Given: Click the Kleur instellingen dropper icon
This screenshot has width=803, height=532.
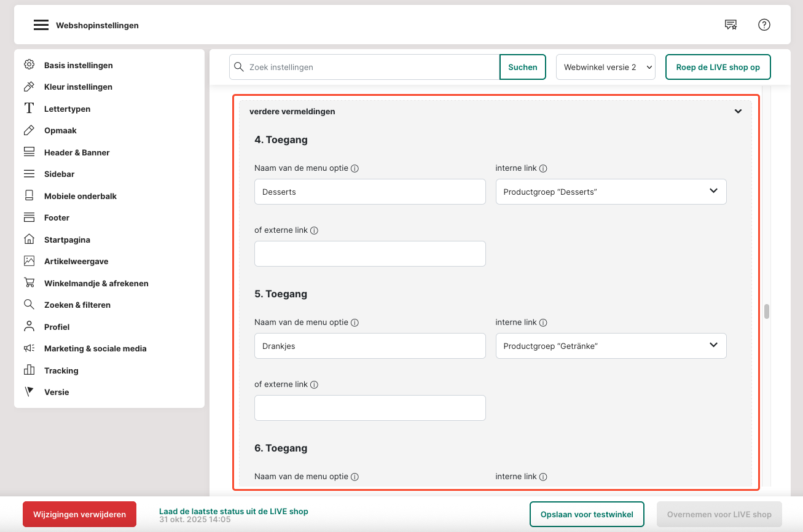Looking at the screenshot, I should pyautogui.click(x=29, y=87).
